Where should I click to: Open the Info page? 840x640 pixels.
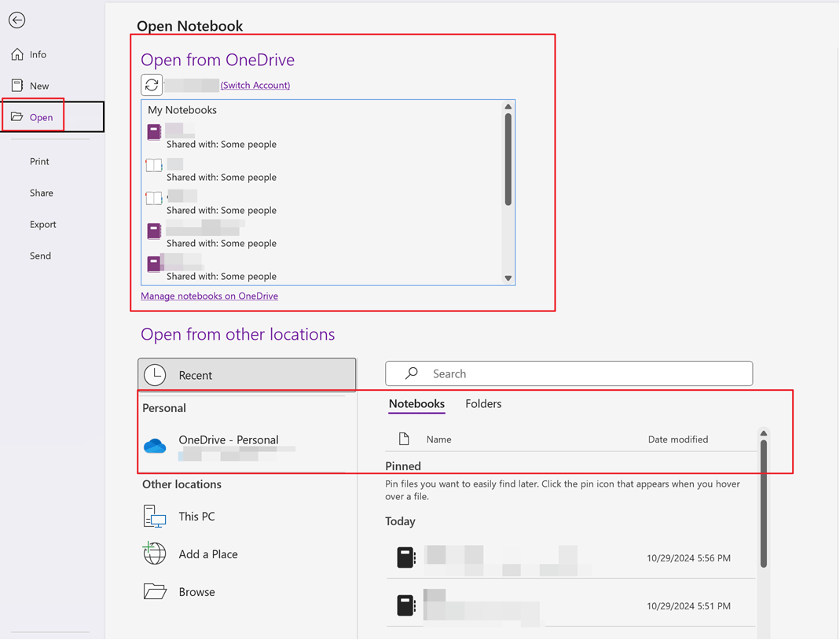pos(38,55)
